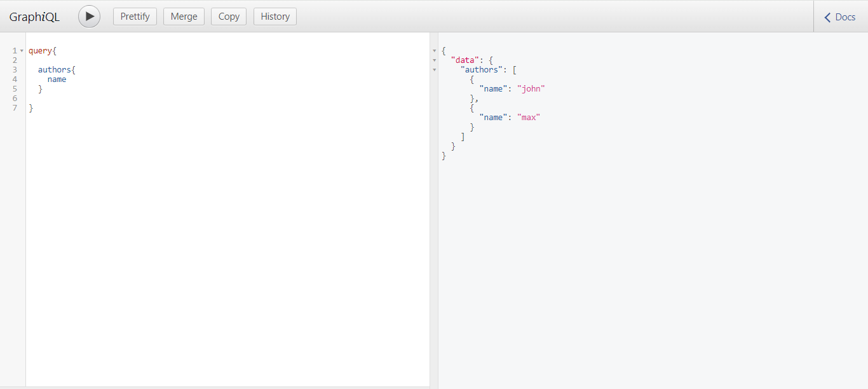The image size is (868, 389).
Task: Prettify the query
Action: click(135, 16)
